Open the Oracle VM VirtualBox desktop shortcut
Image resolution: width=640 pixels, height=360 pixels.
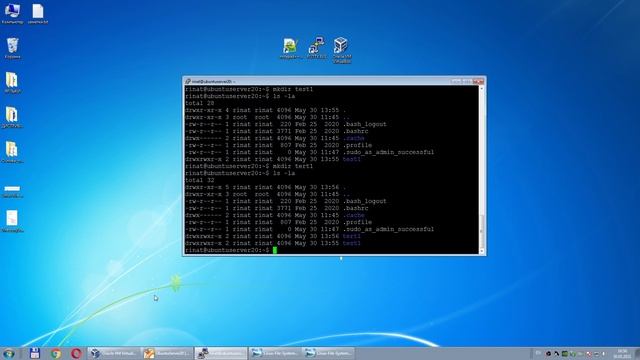pos(342,49)
